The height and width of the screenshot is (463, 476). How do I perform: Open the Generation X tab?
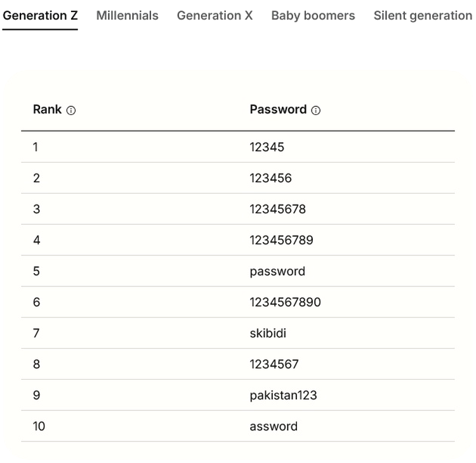point(215,15)
